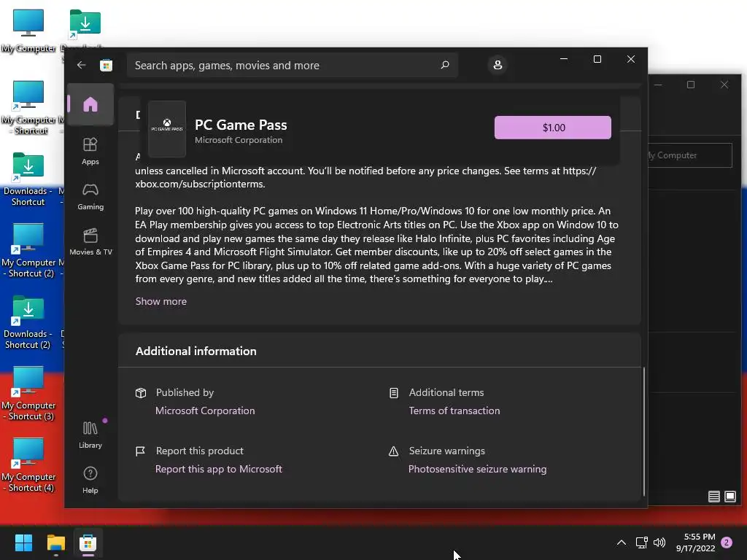Switch background window to large icons view

tap(729, 497)
